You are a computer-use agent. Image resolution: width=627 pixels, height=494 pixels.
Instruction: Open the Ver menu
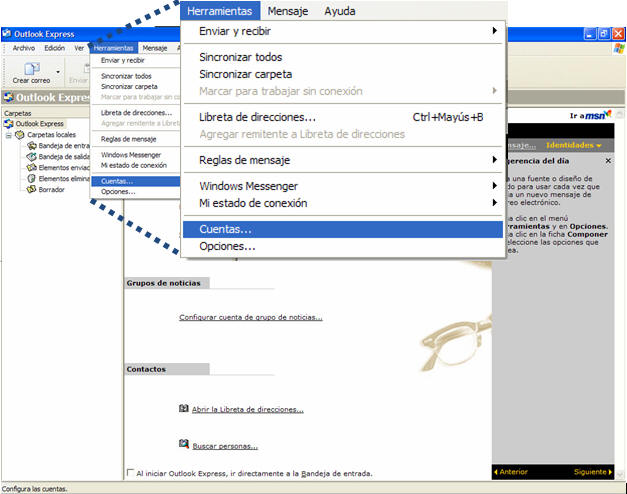[x=79, y=48]
